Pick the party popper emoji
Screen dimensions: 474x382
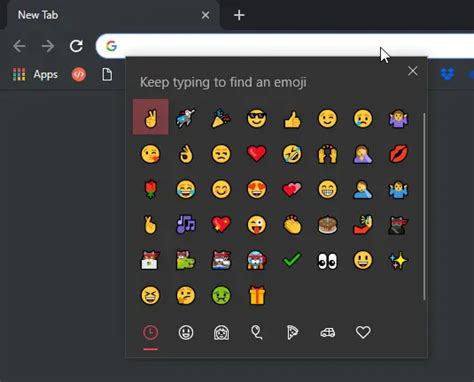221,118
